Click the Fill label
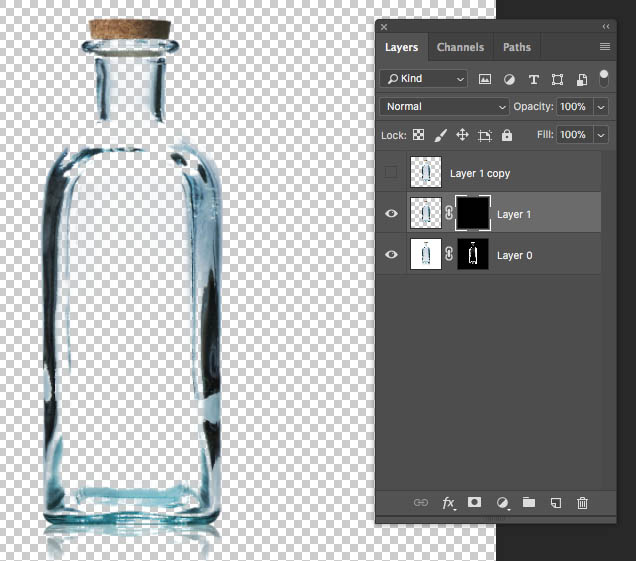Viewport: 636px width, 561px height. [x=545, y=135]
